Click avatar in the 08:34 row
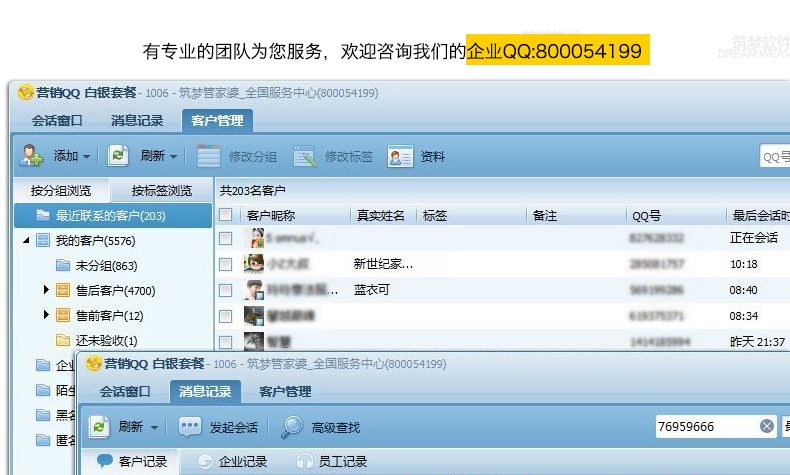Screen dimensions: 790x475 [x=254, y=316]
